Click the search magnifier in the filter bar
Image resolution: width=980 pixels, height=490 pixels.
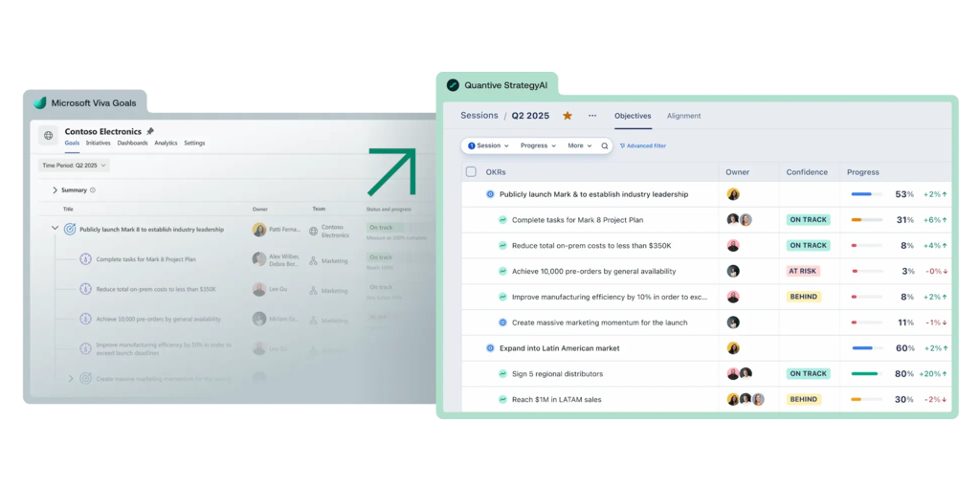605,146
